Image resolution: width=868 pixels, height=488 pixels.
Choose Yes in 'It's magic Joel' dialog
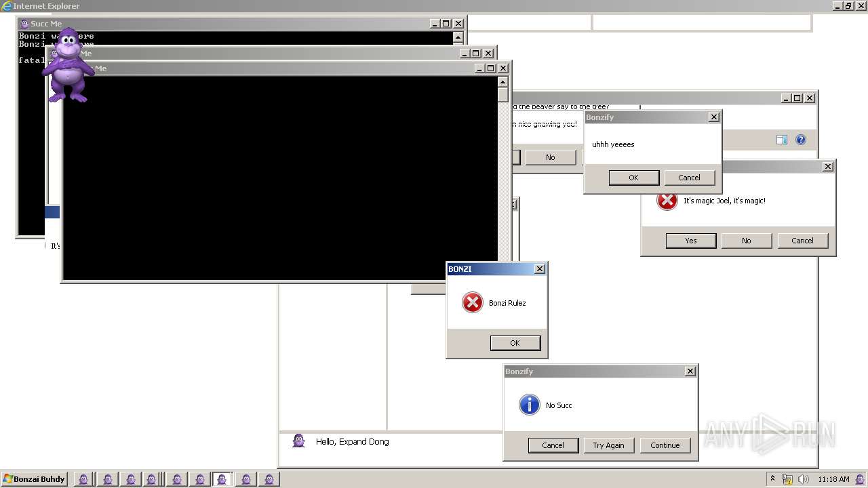coord(691,241)
